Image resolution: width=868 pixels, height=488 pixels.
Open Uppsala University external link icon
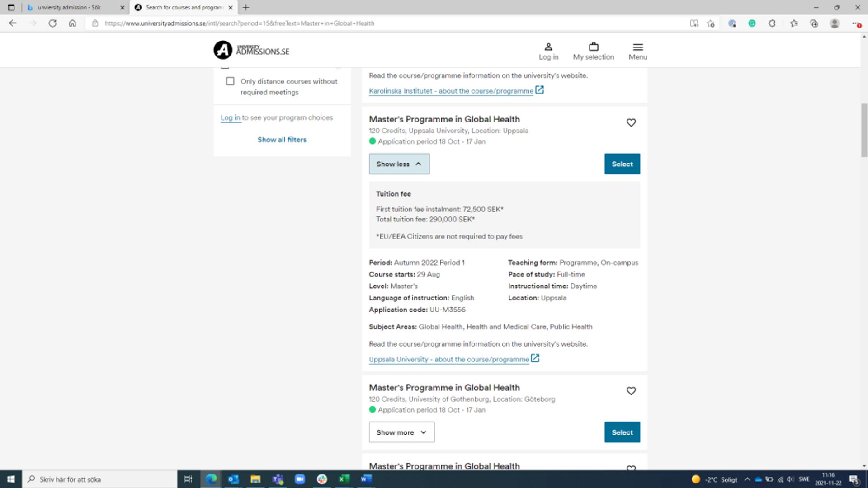(x=535, y=358)
